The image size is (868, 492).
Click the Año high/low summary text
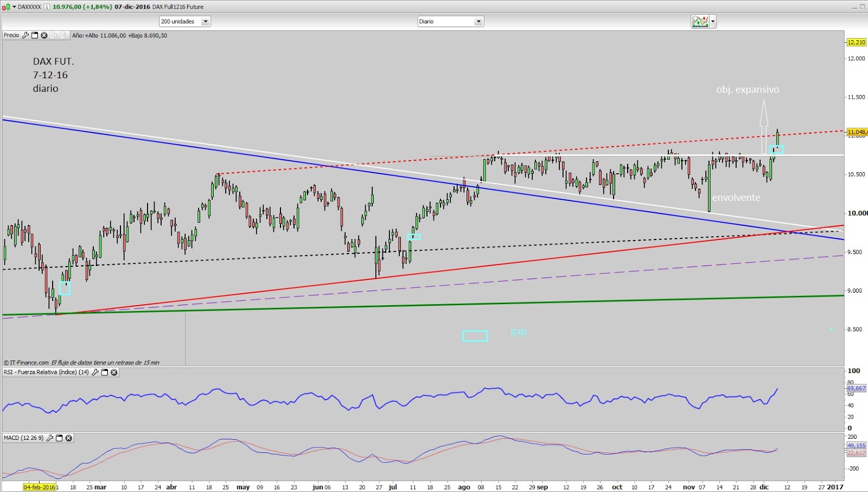tap(120, 35)
